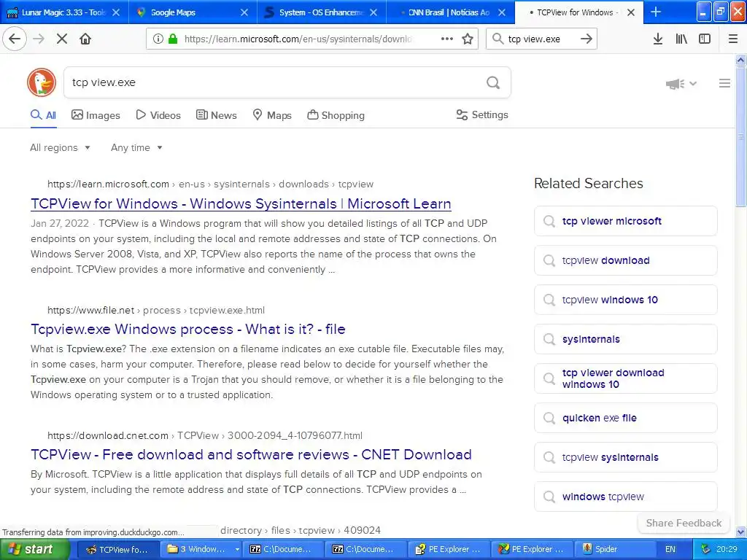View the green padlock connection details

click(x=173, y=39)
